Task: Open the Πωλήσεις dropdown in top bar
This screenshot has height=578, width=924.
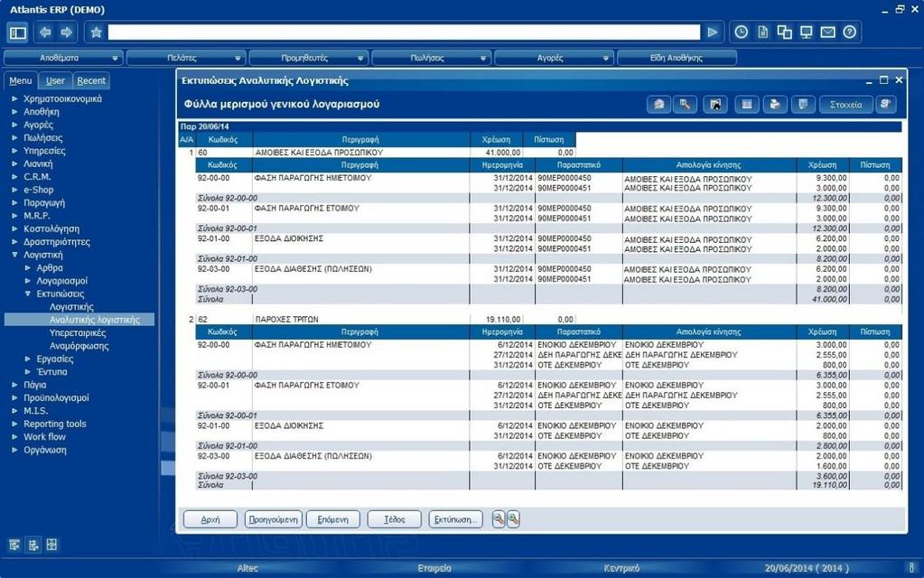Action: tap(431, 58)
